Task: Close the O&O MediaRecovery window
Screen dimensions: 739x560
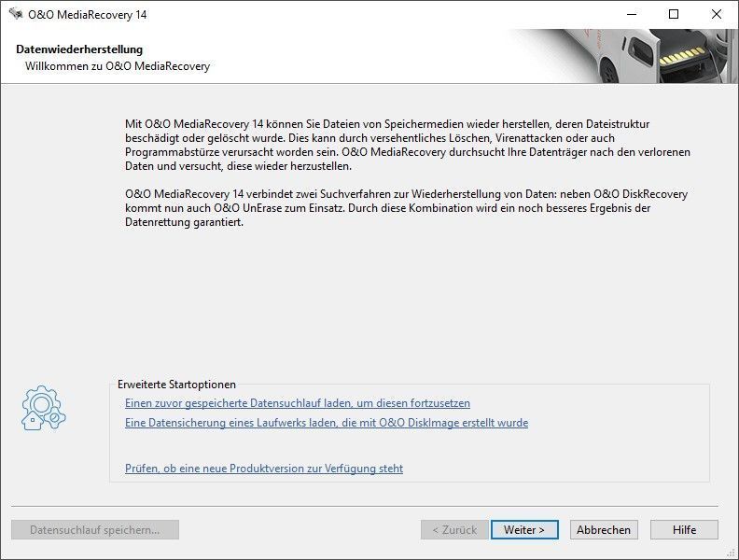Action: tap(716, 14)
